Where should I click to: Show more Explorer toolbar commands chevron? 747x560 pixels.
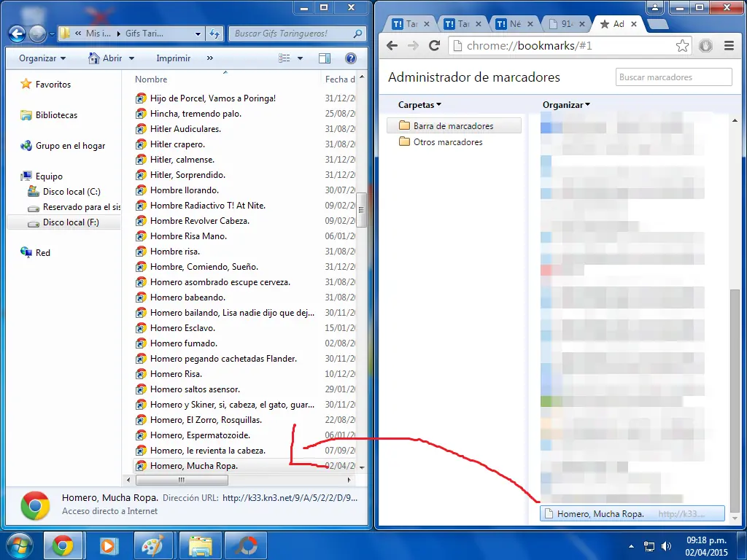click(x=210, y=58)
